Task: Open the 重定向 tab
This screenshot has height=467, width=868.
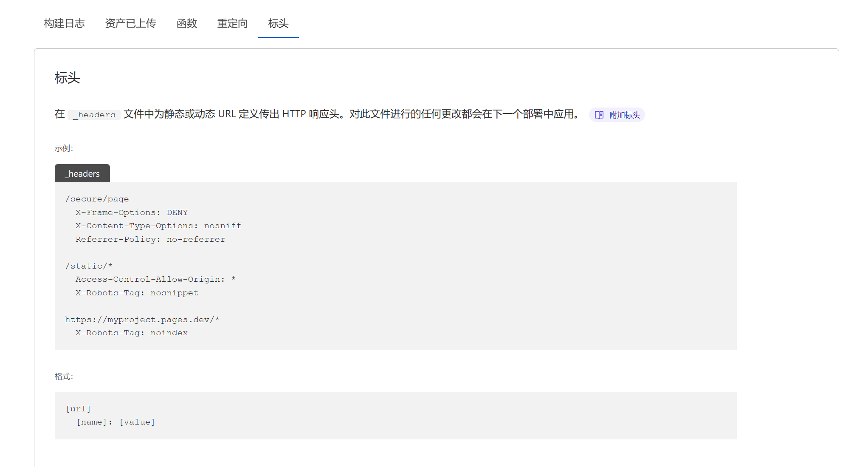Action: pyautogui.click(x=232, y=24)
